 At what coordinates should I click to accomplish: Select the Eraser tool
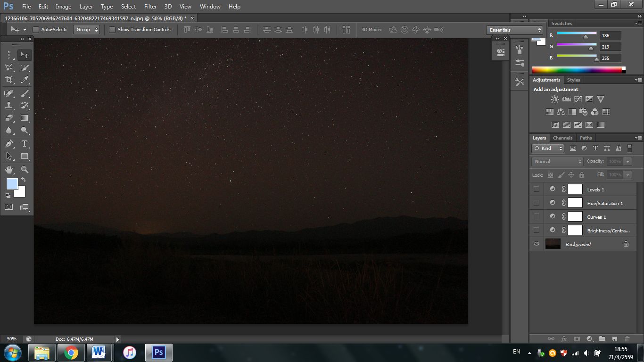tap(9, 118)
